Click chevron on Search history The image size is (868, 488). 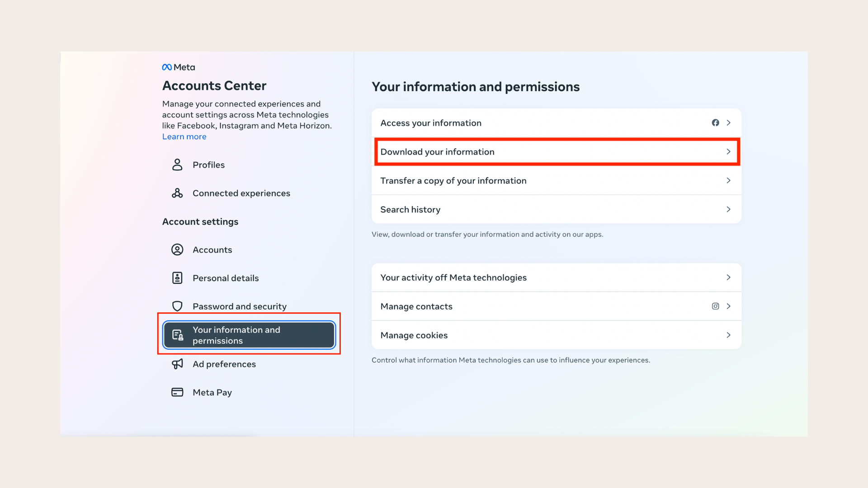click(728, 209)
